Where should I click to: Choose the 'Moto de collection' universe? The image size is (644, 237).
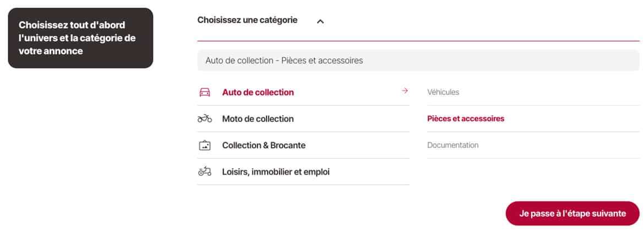click(258, 118)
